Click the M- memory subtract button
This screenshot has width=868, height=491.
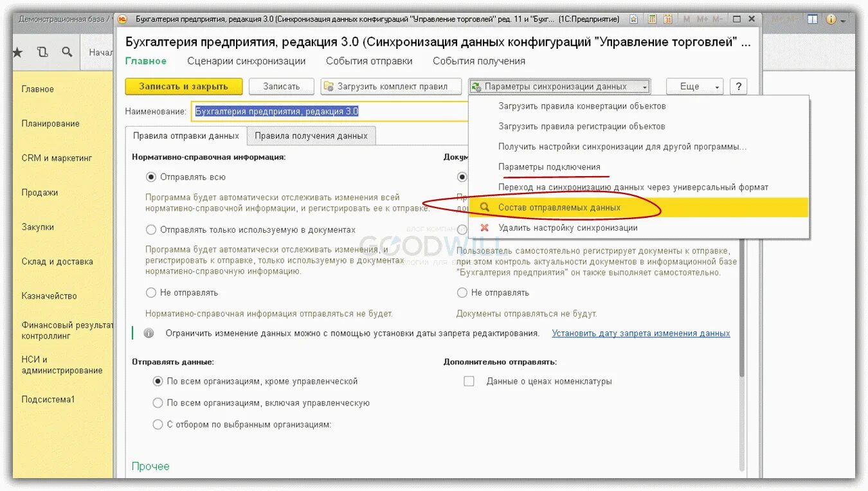pos(718,19)
